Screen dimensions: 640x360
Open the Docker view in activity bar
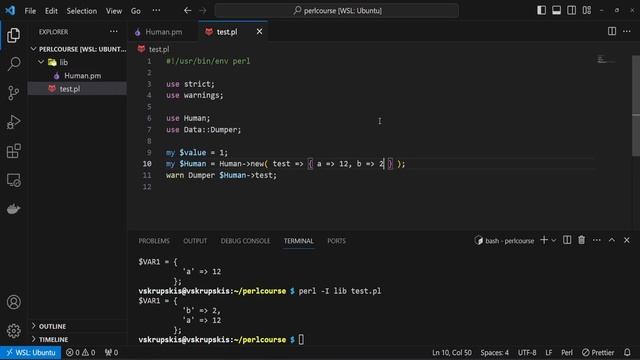[x=13, y=209]
